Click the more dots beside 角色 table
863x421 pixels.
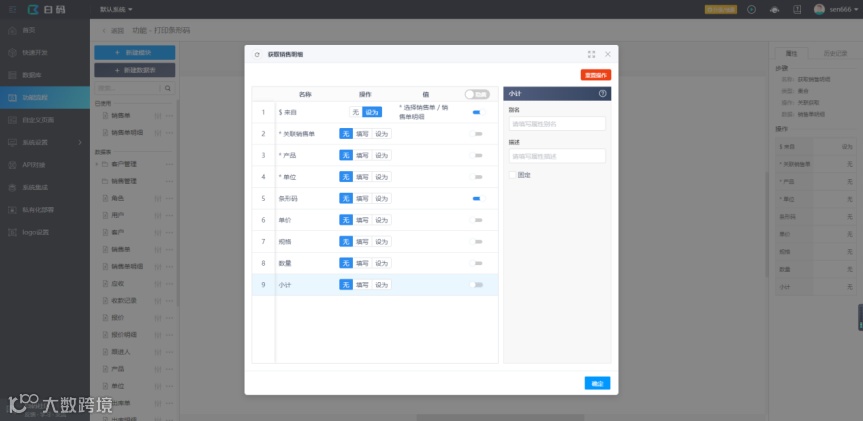[170, 198]
